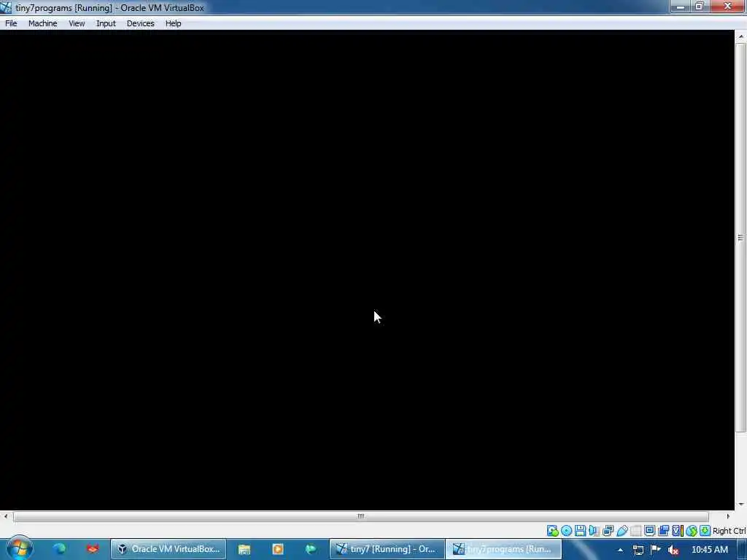Close the tiny7programs VirtualBox window
The height and width of the screenshot is (560, 747).
727,7
